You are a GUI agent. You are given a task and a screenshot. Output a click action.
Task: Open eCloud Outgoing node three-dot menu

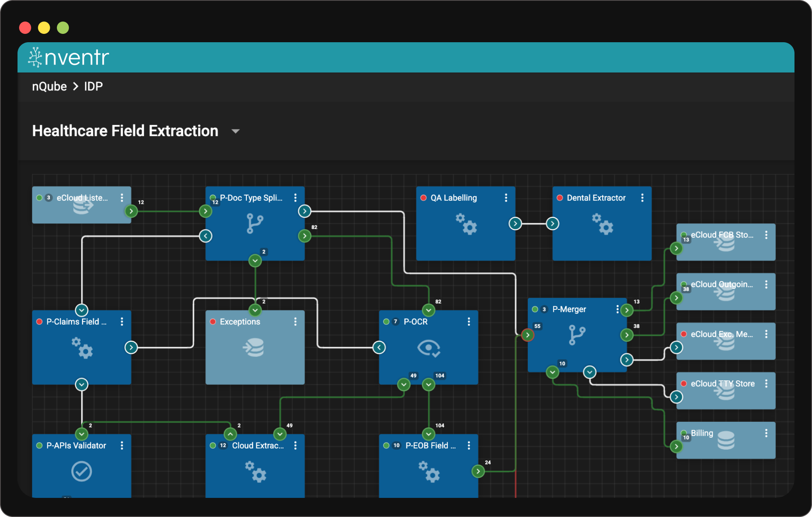click(x=766, y=284)
